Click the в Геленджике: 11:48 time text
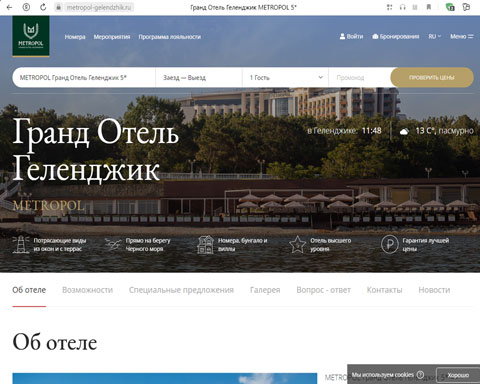Image resolution: width=480 pixels, height=384 pixels. (x=344, y=131)
